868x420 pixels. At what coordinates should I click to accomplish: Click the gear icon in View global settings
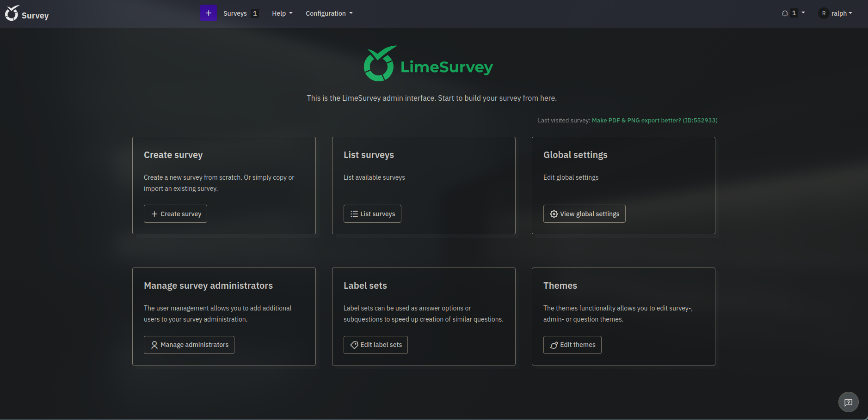tap(554, 214)
